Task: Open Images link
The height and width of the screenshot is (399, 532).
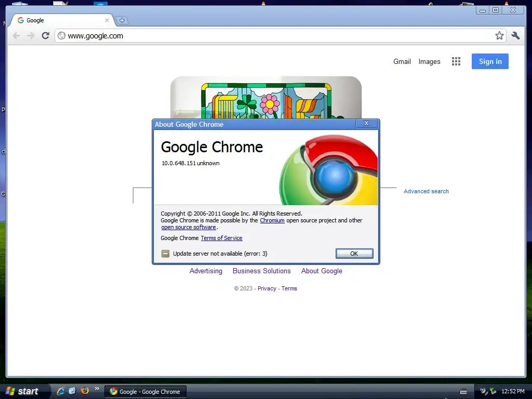Action: (429, 61)
